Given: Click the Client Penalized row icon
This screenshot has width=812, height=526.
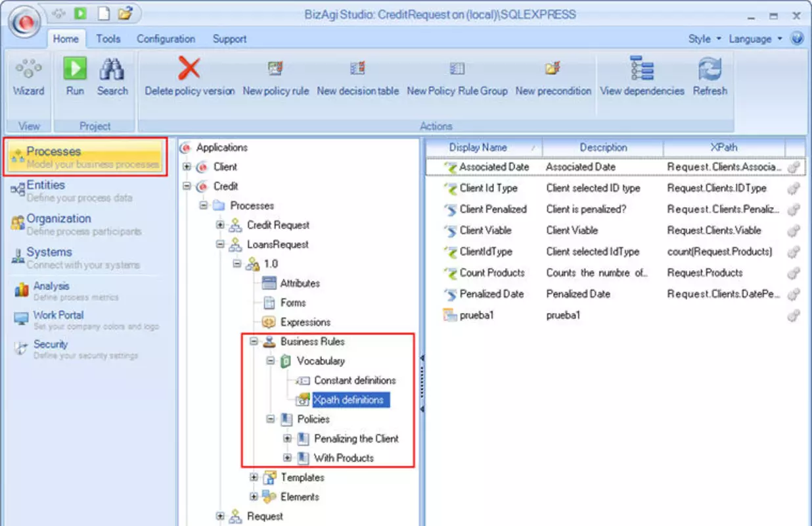Looking at the screenshot, I should [x=450, y=209].
